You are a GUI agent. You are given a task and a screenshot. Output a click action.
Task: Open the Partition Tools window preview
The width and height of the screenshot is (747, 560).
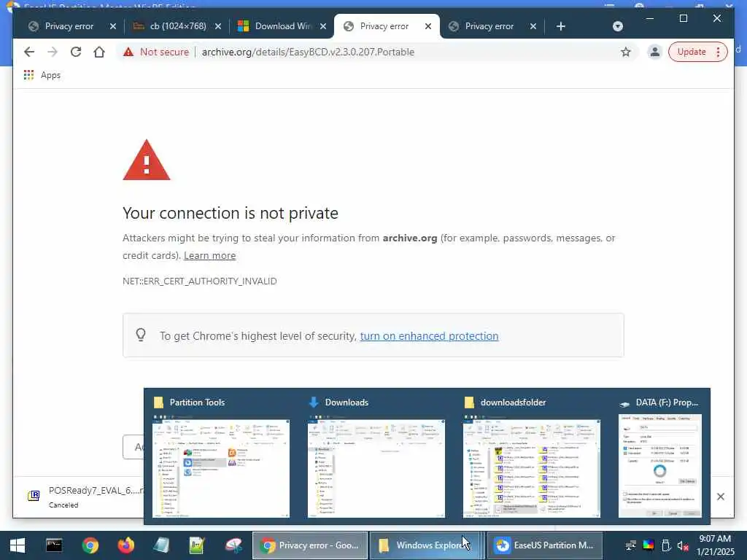point(220,466)
